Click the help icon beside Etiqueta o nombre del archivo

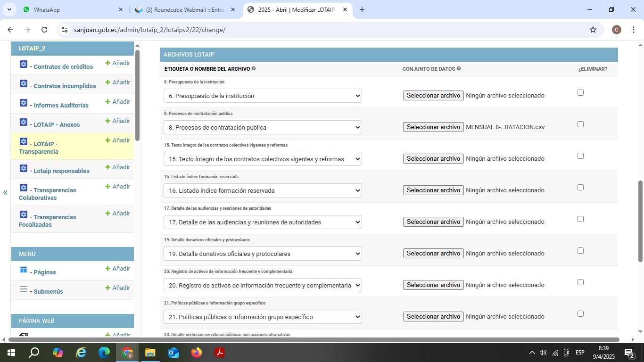[254, 69]
